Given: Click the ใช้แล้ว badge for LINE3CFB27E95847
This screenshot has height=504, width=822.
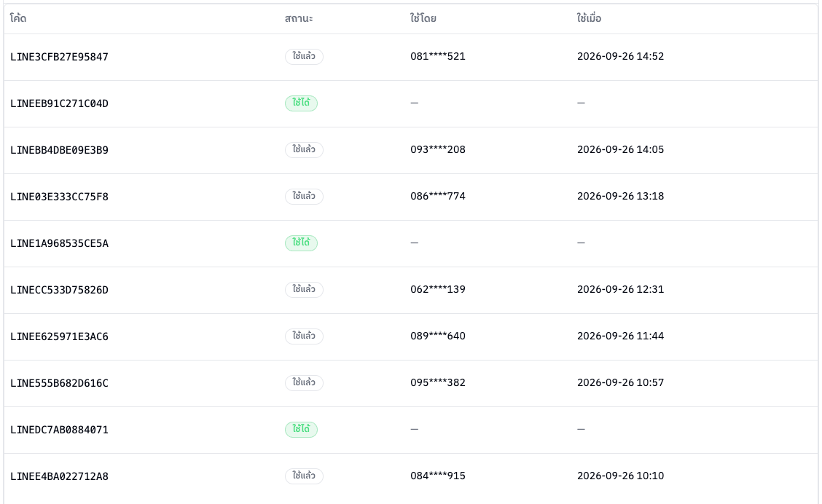Looking at the screenshot, I should [x=304, y=57].
